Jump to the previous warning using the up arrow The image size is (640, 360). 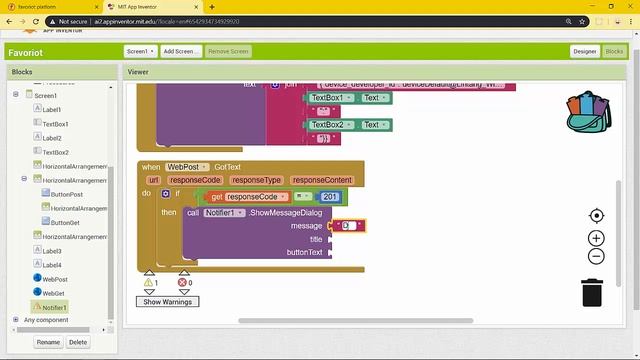pos(149,273)
